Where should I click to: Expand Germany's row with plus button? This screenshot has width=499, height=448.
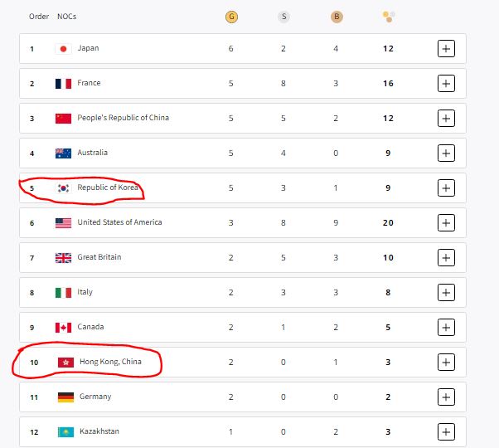tap(446, 397)
